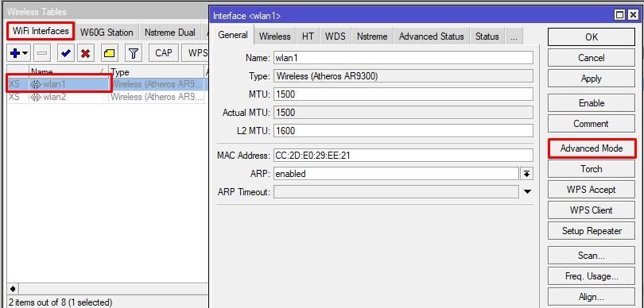Click the funnel filter icon
Screen dimensions: 644x308
[133, 53]
